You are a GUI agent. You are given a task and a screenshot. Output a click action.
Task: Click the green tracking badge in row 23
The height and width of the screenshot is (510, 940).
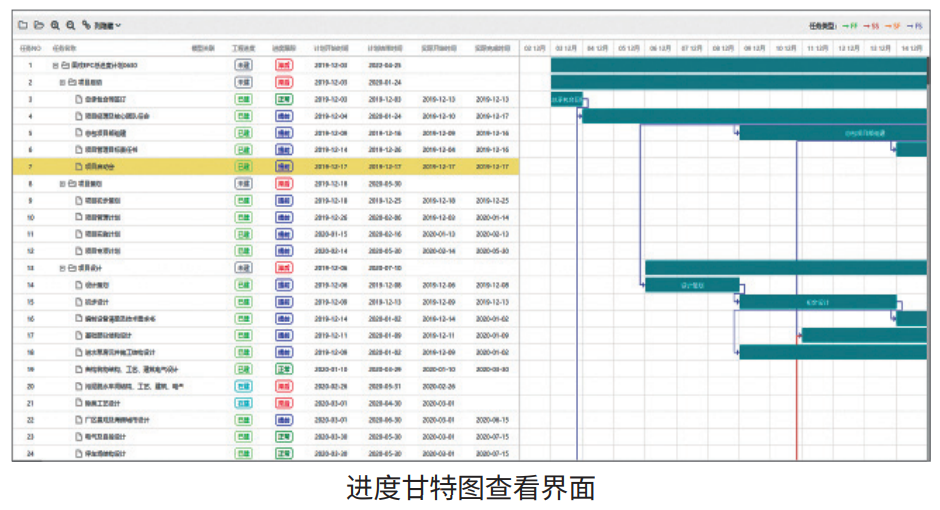(284, 437)
